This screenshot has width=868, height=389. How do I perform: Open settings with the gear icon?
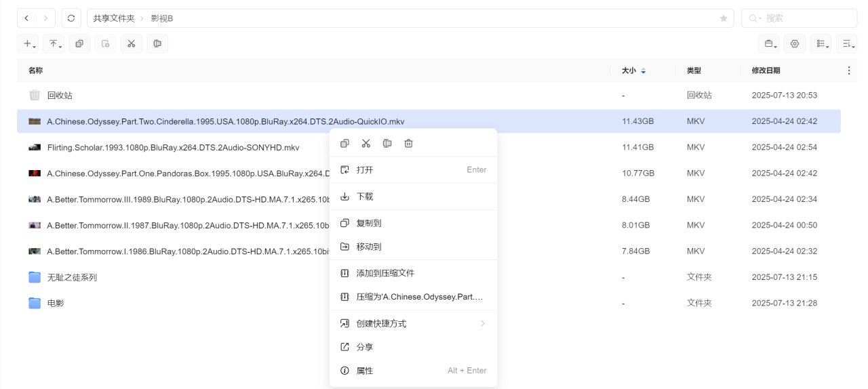point(795,43)
